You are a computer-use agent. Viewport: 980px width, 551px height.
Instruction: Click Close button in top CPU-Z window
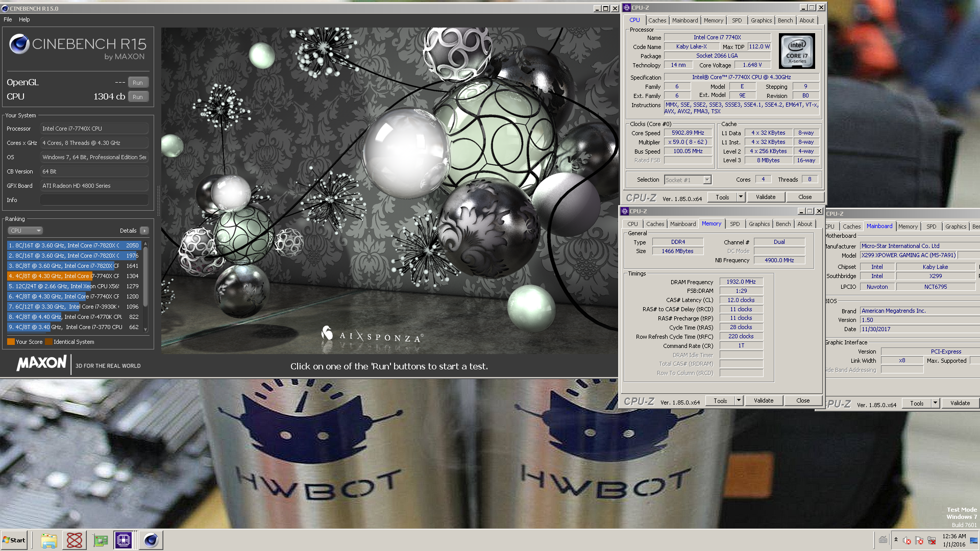804,197
